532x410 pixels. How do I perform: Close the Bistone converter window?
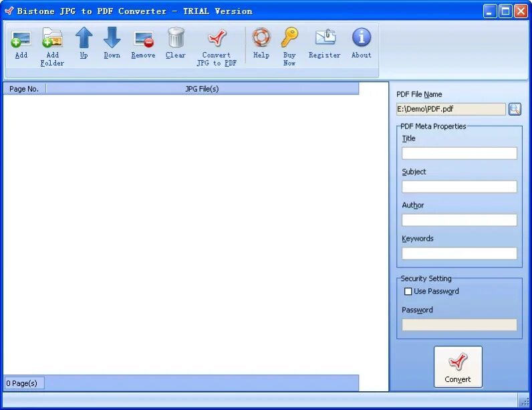[521, 11]
